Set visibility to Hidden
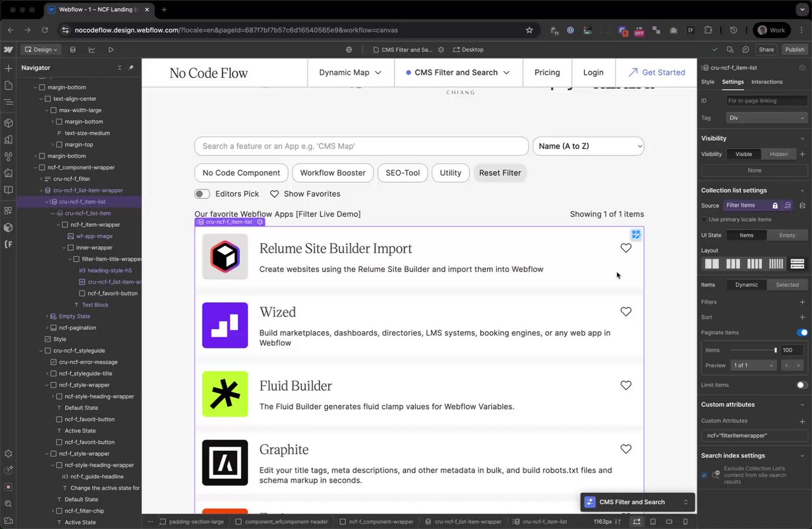The width and height of the screenshot is (812, 529). coord(778,154)
